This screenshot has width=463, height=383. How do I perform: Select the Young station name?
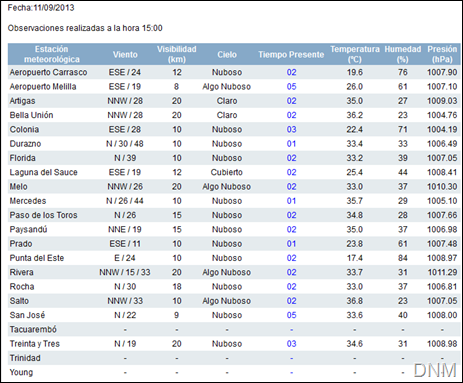click(21, 372)
